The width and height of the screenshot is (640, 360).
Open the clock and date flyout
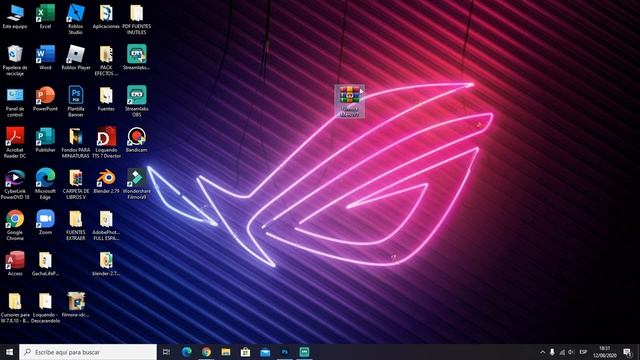[x=605, y=352]
